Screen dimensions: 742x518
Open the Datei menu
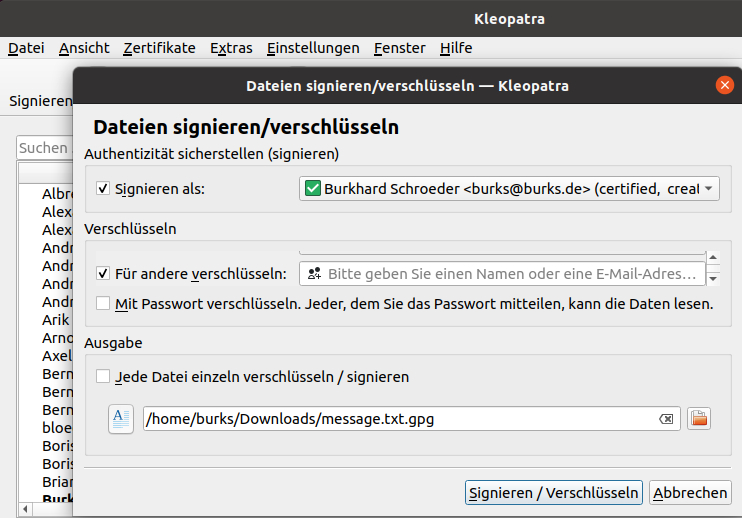coord(26,48)
